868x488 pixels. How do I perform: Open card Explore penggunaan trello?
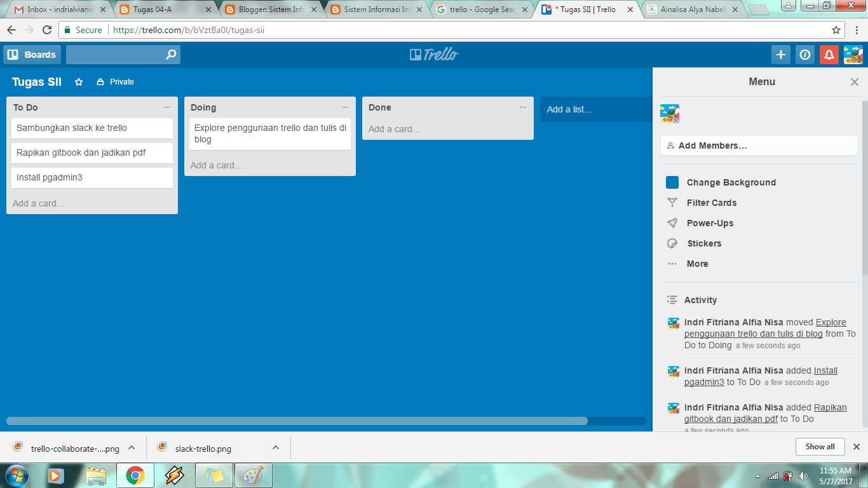click(x=270, y=134)
